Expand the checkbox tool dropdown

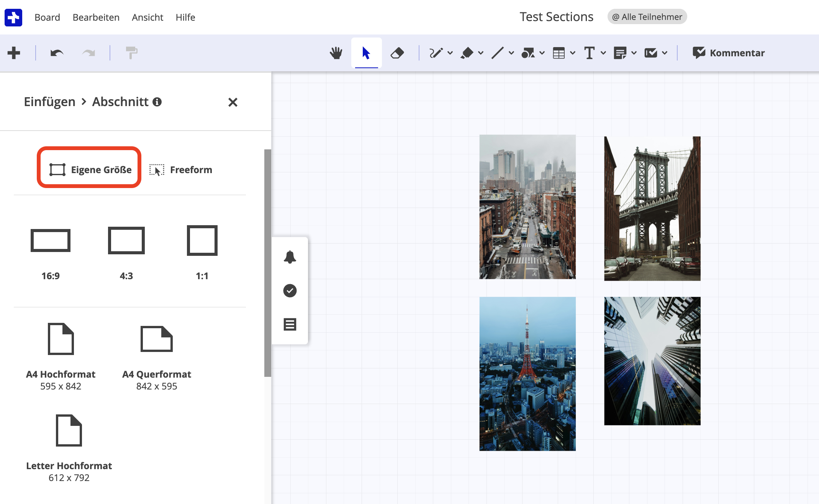[665, 53]
